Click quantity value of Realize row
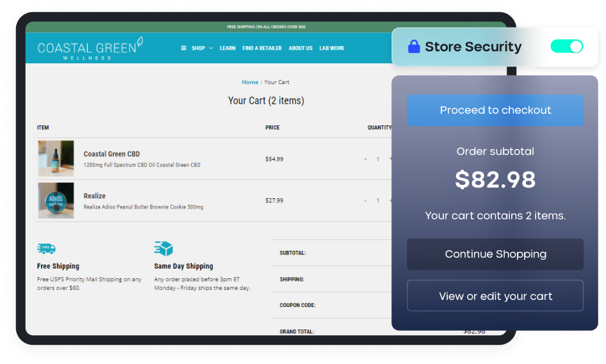 [x=377, y=201]
